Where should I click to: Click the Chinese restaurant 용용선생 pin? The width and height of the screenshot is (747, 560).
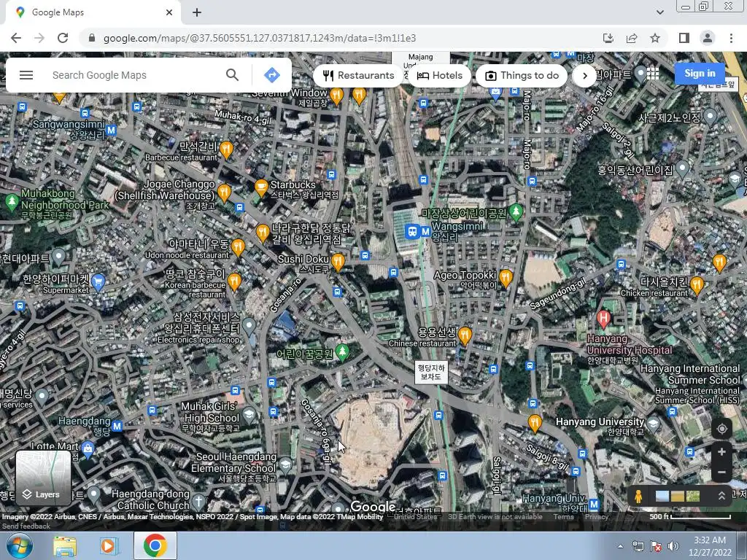point(465,336)
